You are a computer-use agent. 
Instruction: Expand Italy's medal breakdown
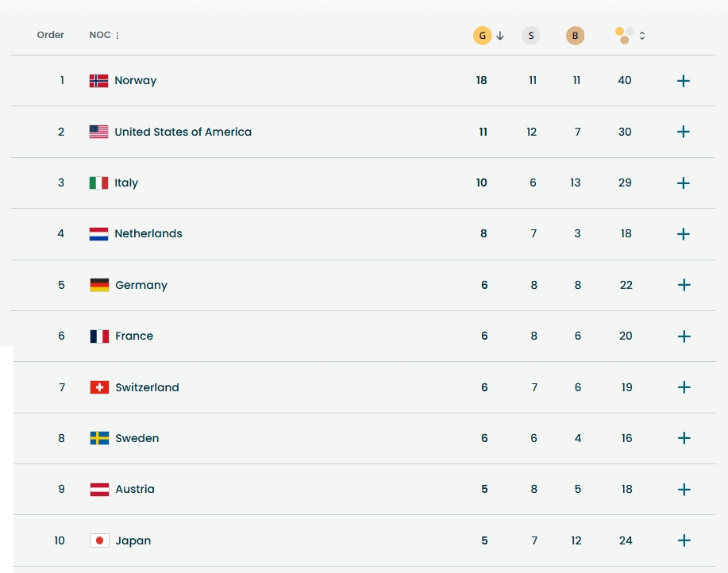(683, 183)
